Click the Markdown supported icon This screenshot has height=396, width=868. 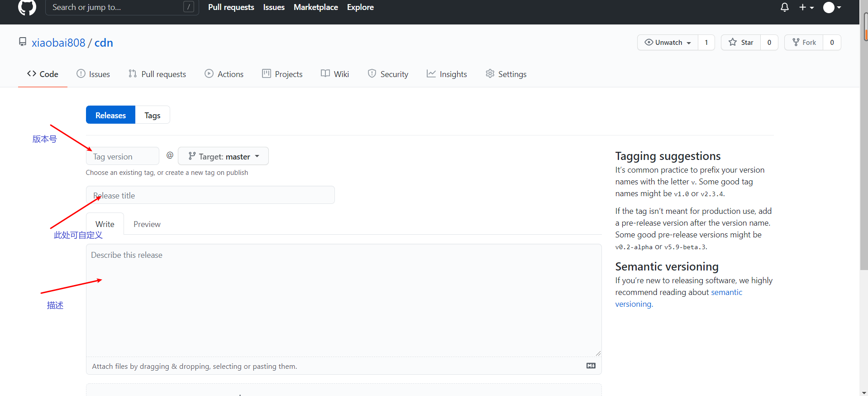(x=591, y=366)
